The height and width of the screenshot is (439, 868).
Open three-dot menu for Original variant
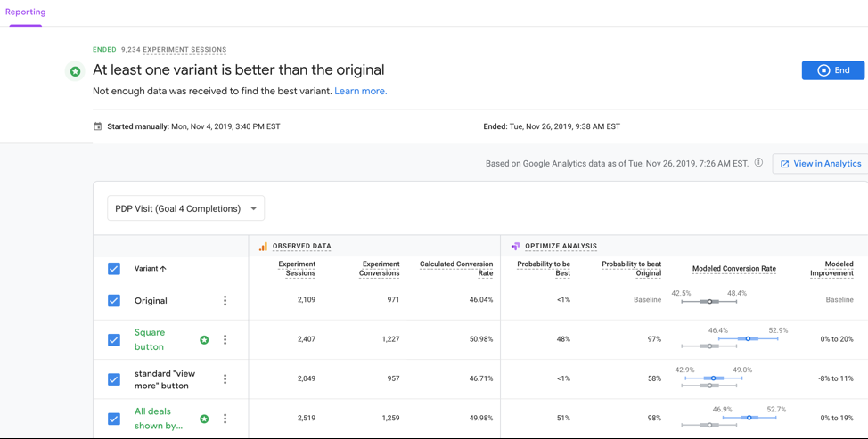pyautogui.click(x=225, y=301)
